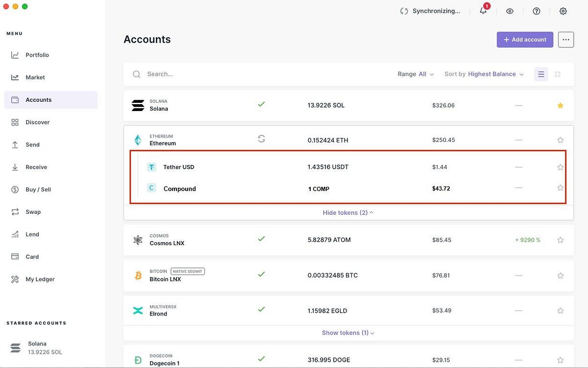Open the notifications bell icon
Viewport: 588px width, 368px height.
(484, 10)
